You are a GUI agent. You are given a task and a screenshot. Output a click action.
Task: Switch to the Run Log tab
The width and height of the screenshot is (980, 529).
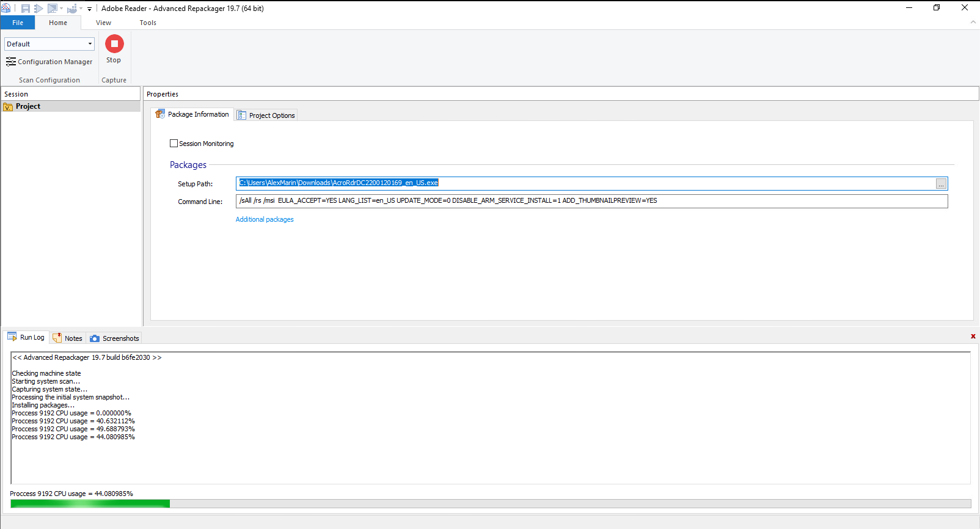[x=26, y=337]
